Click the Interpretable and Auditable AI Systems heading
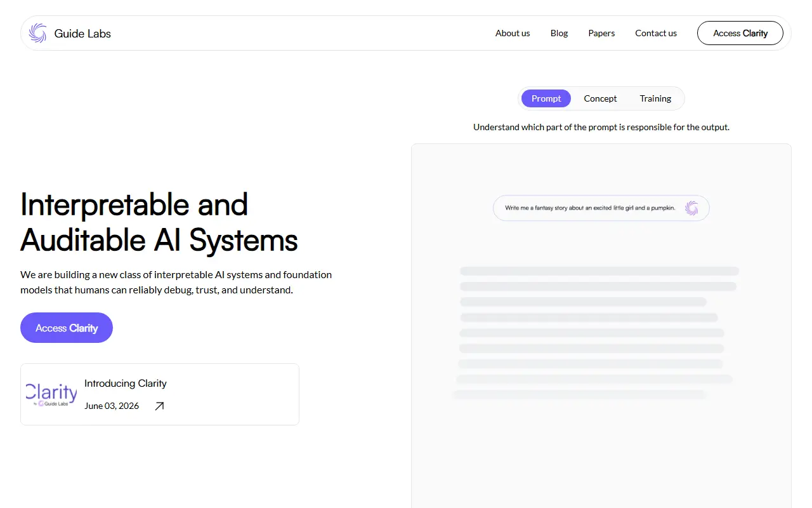The height and width of the screenshot is (508, 812). (159, 222)
